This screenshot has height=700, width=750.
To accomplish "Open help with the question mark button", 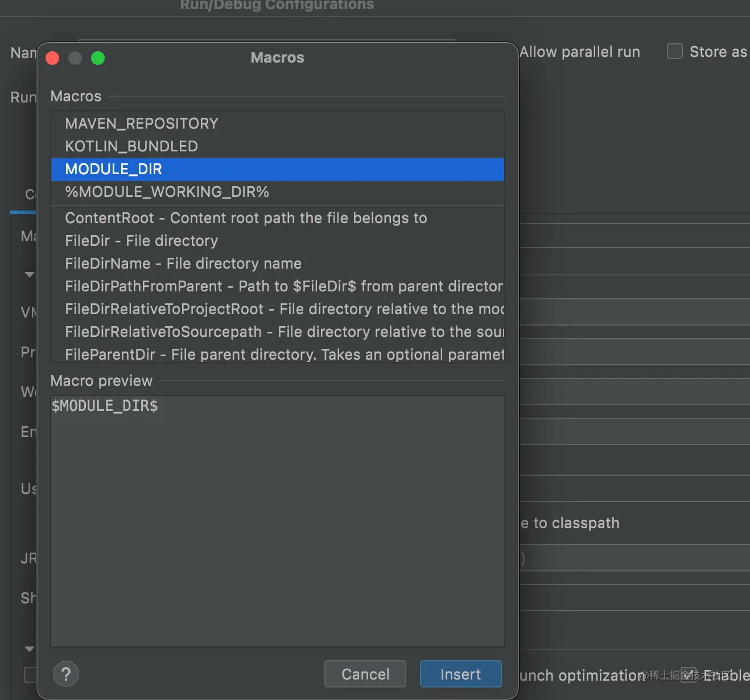I will point(66,674).
